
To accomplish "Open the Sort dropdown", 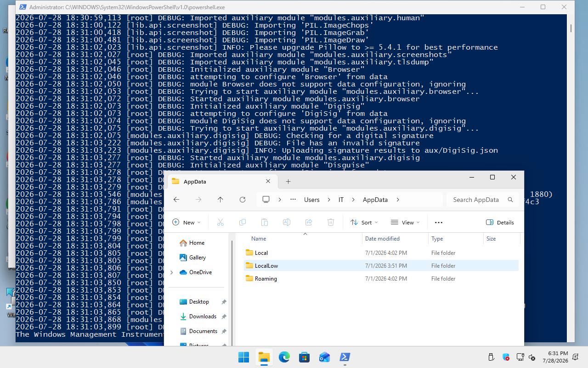I will point(364,222).
